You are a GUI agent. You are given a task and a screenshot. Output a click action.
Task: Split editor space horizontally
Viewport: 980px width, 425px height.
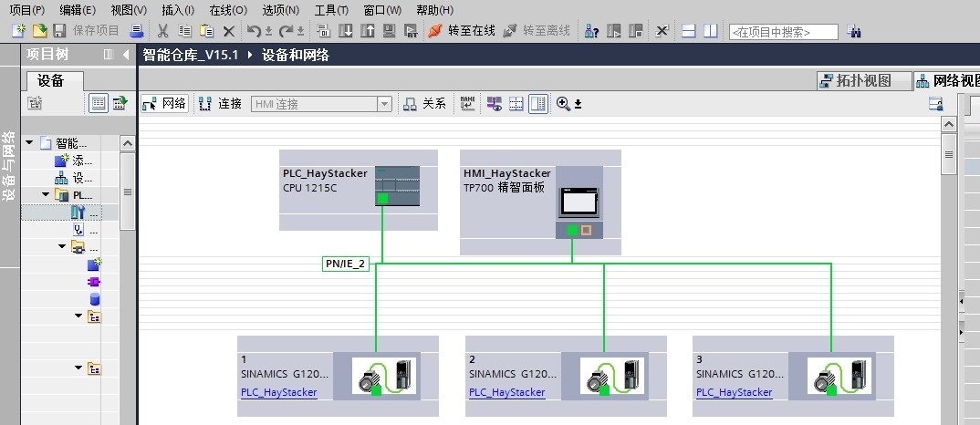tap(688, 31)
